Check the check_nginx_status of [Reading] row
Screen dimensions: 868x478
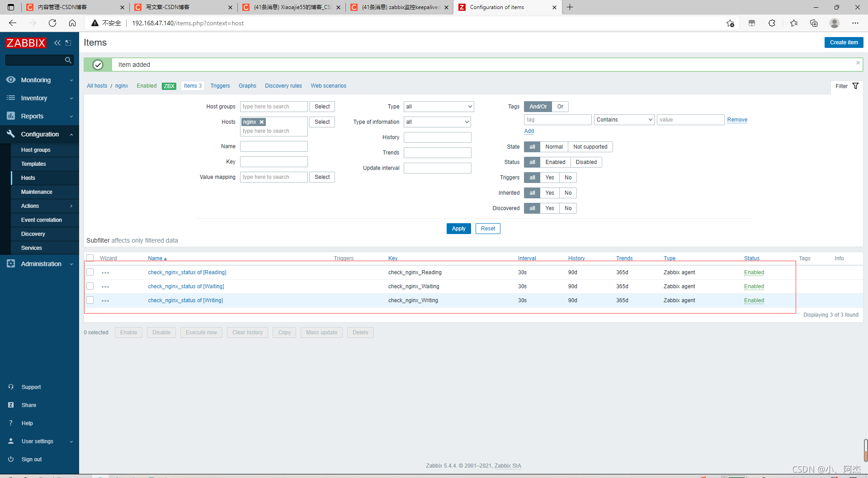[90, 272]
